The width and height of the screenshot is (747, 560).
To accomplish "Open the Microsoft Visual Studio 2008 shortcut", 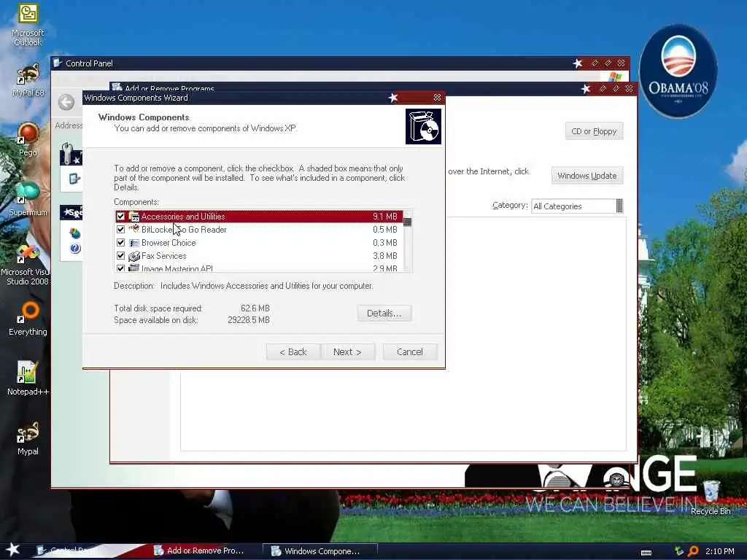I will pos(27,264).
